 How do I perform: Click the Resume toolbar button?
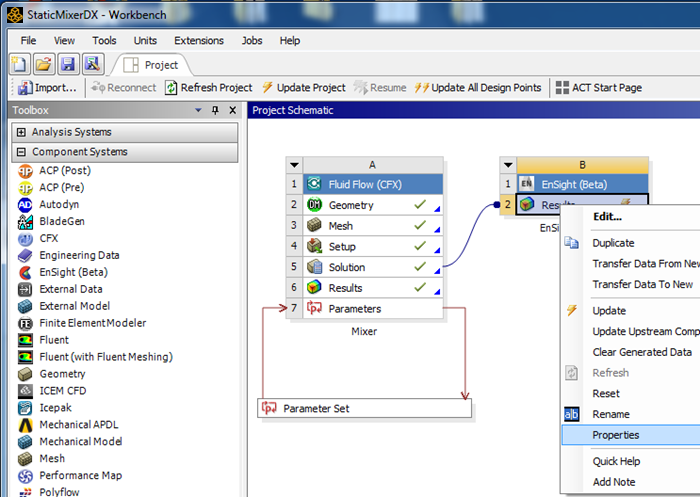380,88
